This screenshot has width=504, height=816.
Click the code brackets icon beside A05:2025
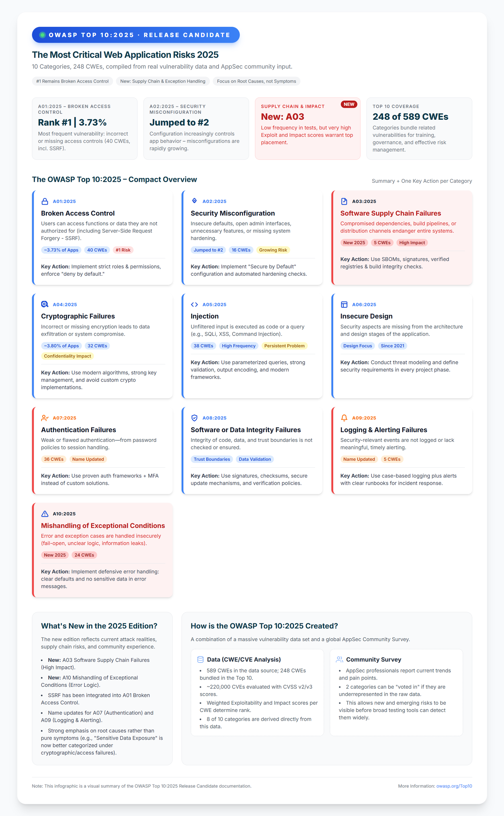[x=194, y=304]
